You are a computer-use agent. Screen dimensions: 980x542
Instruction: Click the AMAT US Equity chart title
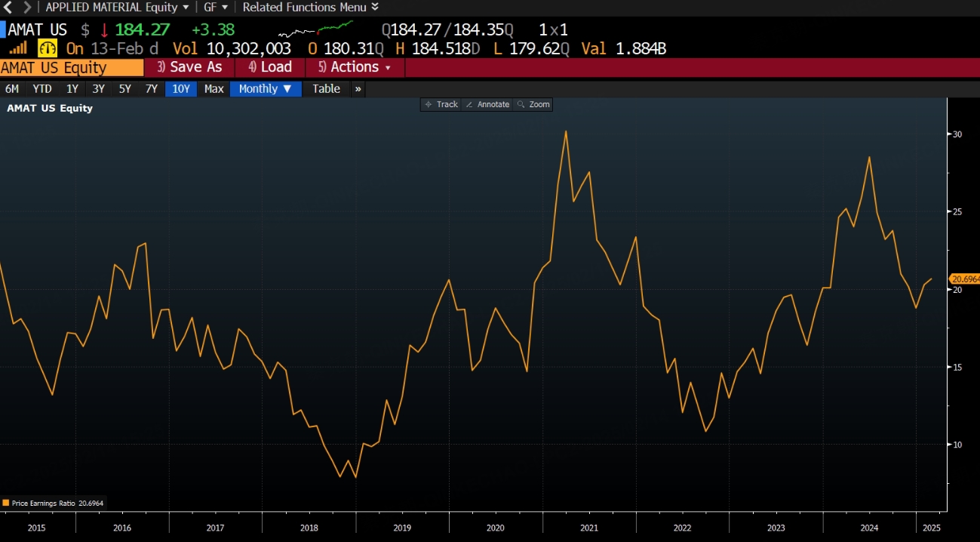click(x=50, y=108)
